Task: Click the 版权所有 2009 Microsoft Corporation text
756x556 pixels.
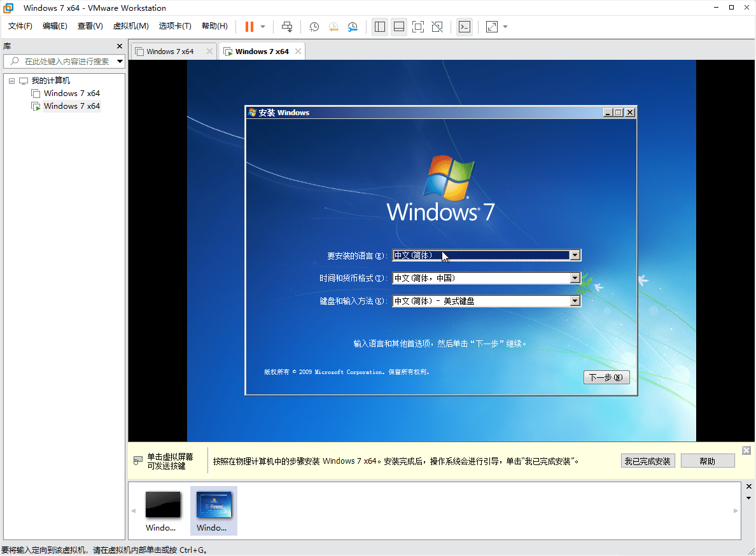Action: coord(347,372)
